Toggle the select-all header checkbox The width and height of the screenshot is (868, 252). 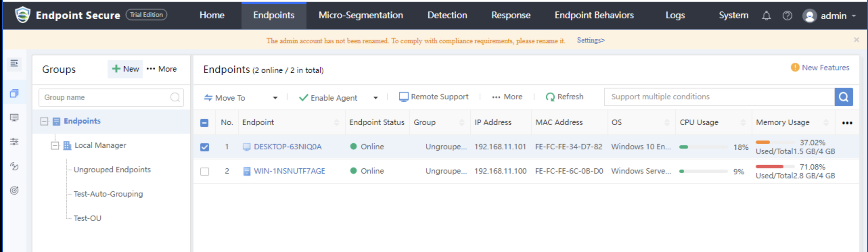[x=204, y=123]
